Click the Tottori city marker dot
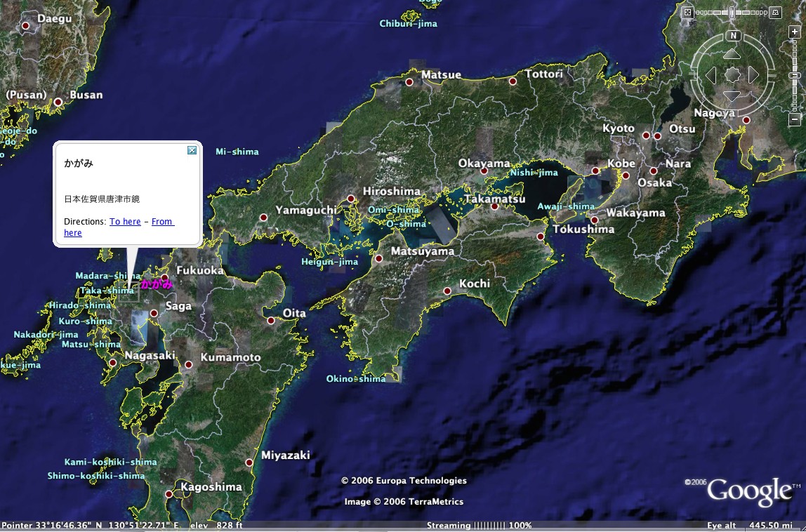Screen dimensions: 806x532 [513, 81]
